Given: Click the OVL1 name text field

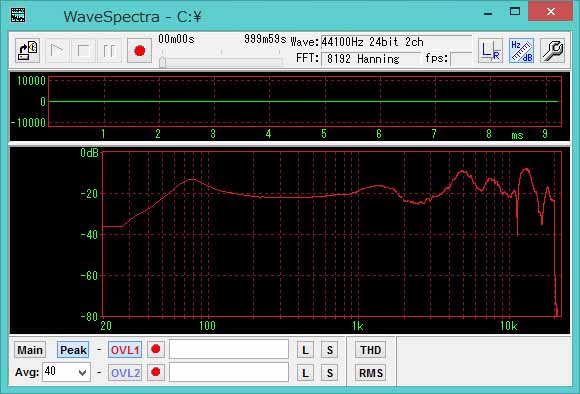Looking at the screenshot, I should [229, 349].
